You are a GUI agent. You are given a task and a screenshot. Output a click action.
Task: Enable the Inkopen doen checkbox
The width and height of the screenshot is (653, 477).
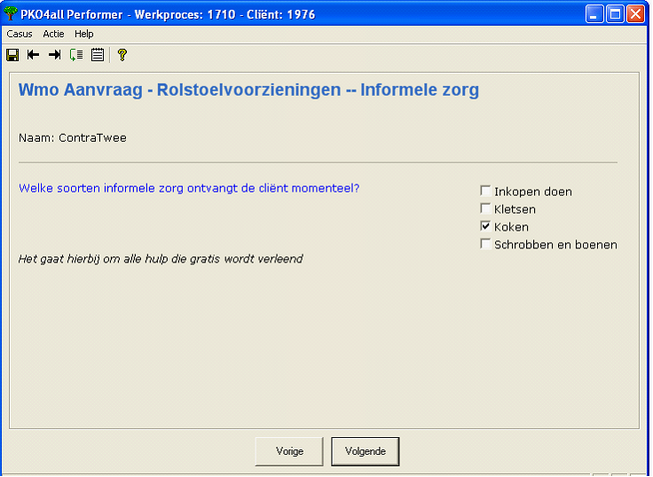click(x=486, y=191)
